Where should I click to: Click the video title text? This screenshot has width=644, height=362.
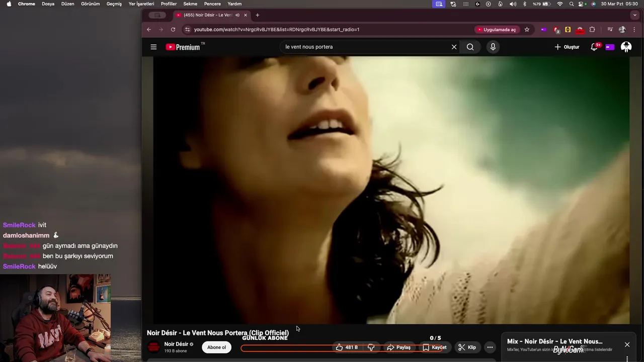pos(218,333)
